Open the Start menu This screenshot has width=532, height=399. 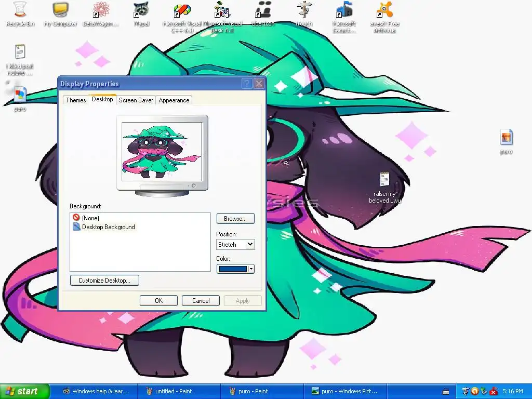tap(25, 391)
